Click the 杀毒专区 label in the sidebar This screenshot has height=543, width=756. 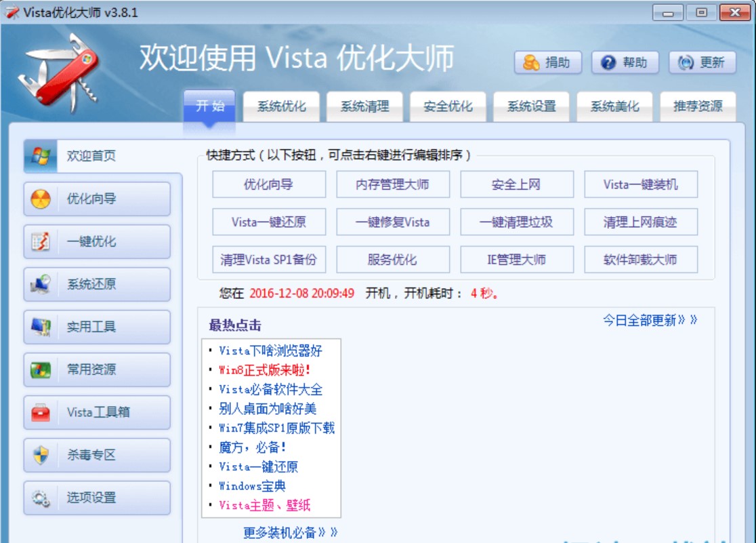click(x=91, y=455)
